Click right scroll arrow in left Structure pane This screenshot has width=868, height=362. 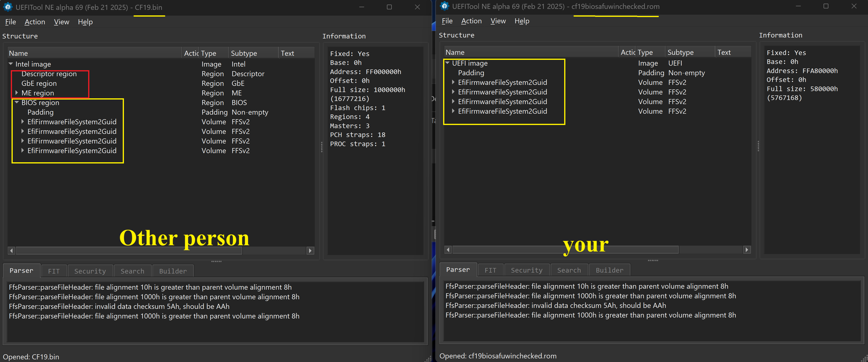[310, 250]
